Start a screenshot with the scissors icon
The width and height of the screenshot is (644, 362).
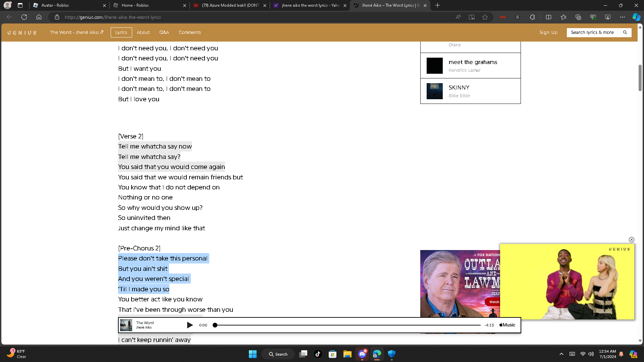pos(608,17)
